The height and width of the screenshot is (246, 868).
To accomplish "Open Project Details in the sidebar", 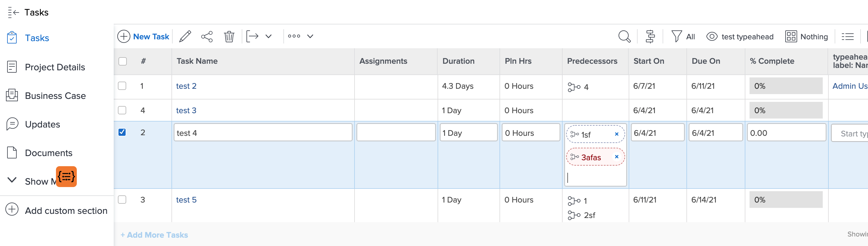I will tap(55, 67).
